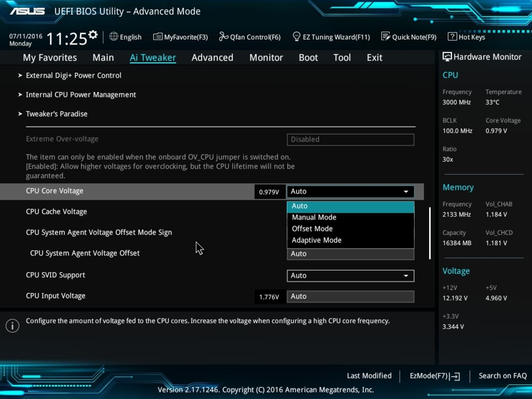Go to the Boot tab

[x=308, y=58]
